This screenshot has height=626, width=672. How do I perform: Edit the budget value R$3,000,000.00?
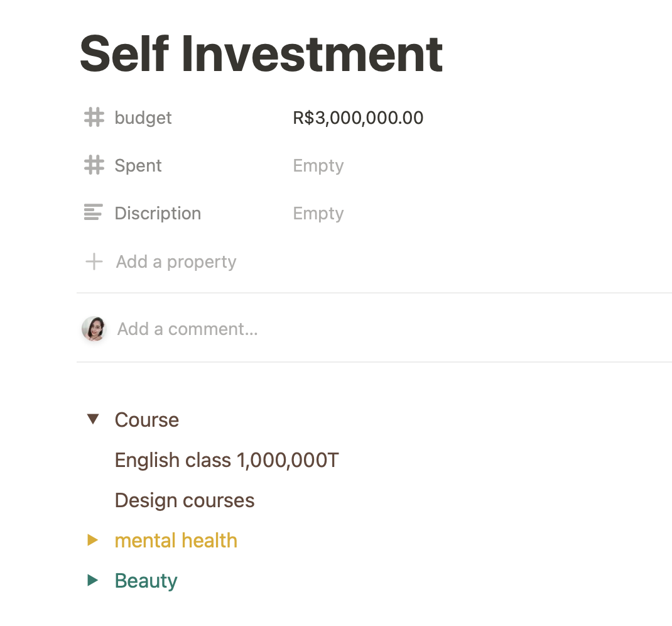[x=358, y=118]
